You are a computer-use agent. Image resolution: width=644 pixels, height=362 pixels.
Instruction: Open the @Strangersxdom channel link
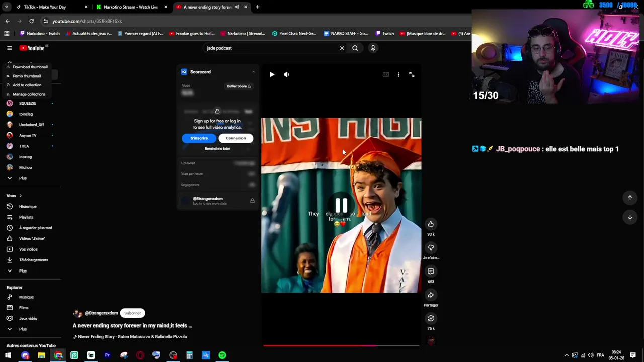[101, 313]
